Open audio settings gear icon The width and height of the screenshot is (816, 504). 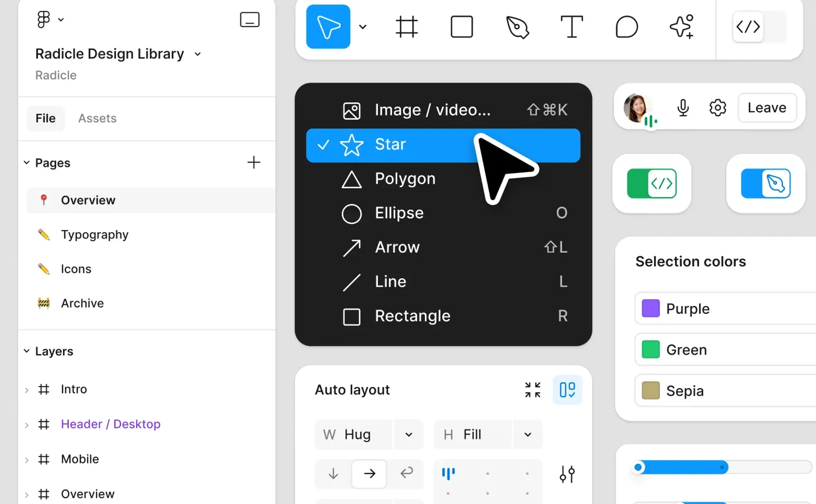coord(717,108)
